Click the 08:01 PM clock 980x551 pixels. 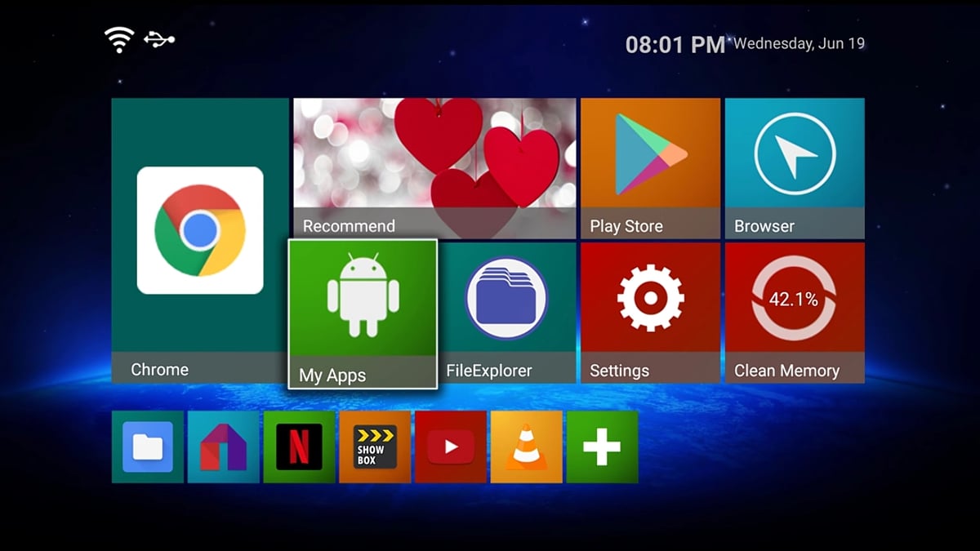pos(675,45)
